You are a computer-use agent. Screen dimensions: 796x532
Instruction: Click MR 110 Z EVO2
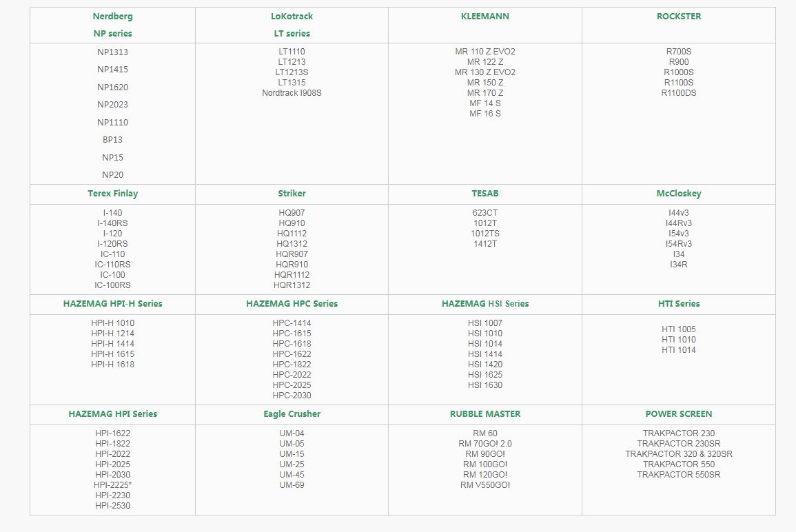pos(484,52)
